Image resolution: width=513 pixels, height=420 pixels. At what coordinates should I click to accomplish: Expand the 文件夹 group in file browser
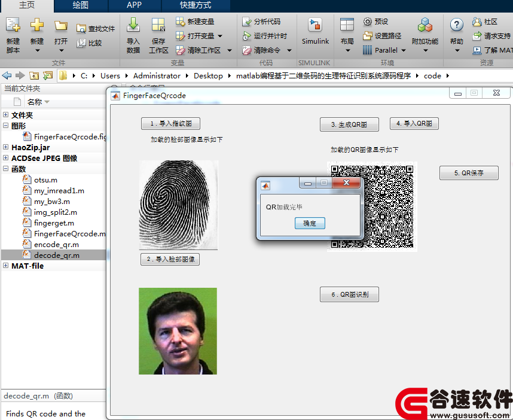tap(5, 115)
